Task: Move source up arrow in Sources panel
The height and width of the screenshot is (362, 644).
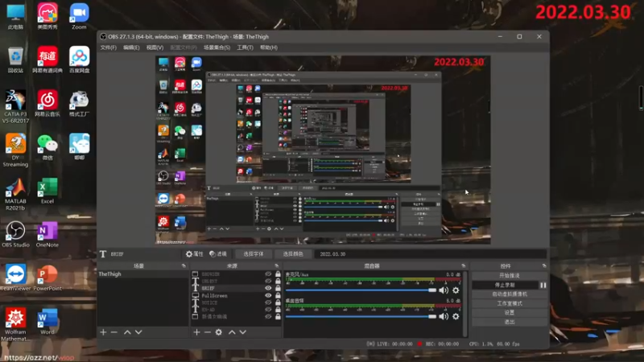Action: pos(232,332)
